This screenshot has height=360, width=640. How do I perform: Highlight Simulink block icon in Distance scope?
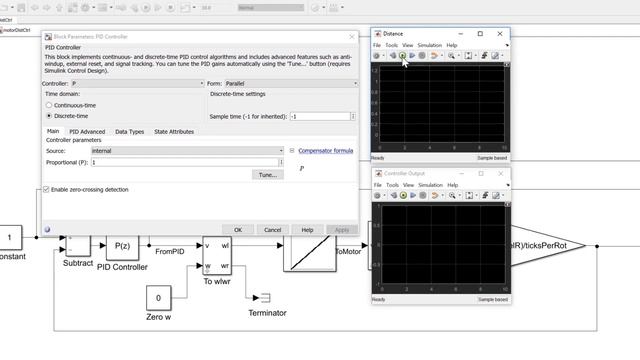[434, 56]
